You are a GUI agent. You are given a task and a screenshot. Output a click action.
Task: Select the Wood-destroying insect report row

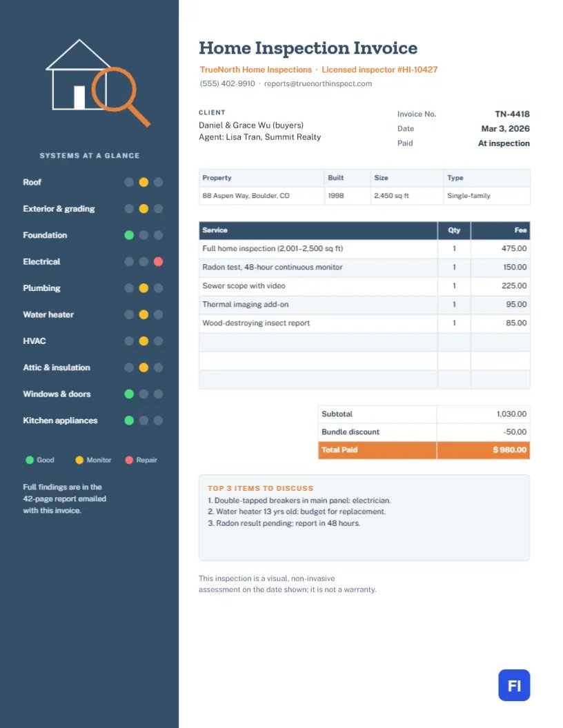point(365,323)
